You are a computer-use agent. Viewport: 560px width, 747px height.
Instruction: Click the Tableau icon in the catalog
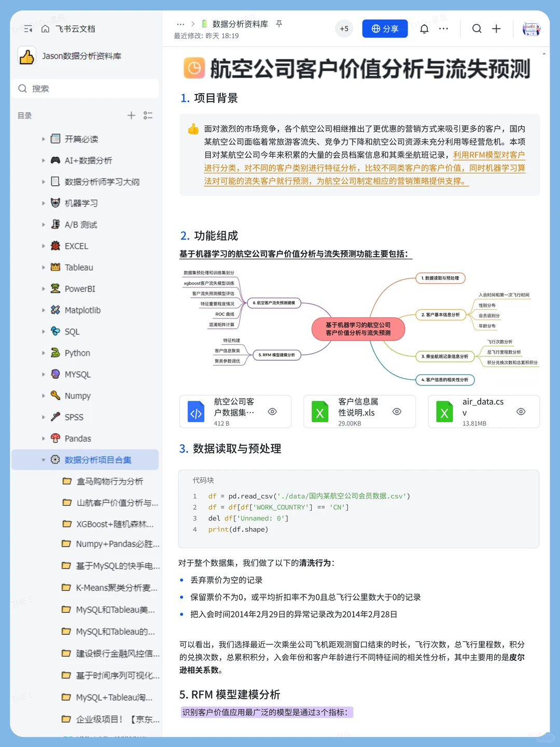tap(55, 267)
